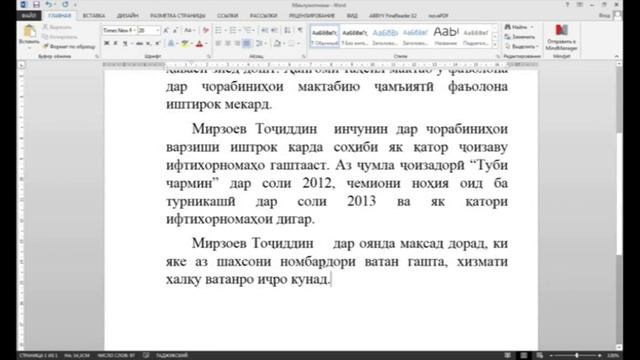Toggle bold formatting (Ж)
The image size is (640, 360).
pyautogui.click(x=107, y=43)
